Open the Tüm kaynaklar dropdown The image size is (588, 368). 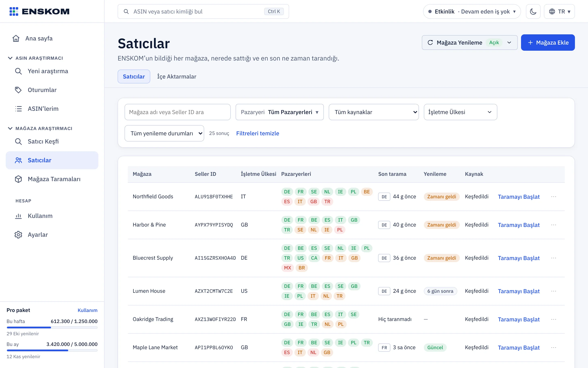(374, 112)
